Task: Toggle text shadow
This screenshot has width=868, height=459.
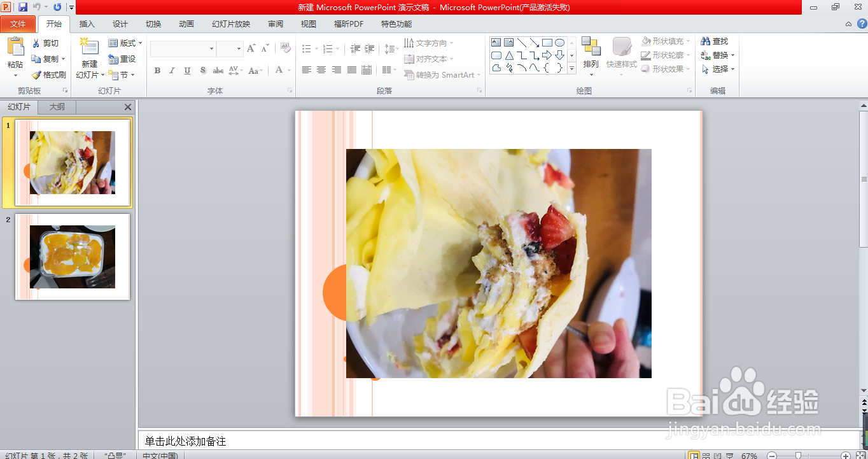Action: point(202,71)
